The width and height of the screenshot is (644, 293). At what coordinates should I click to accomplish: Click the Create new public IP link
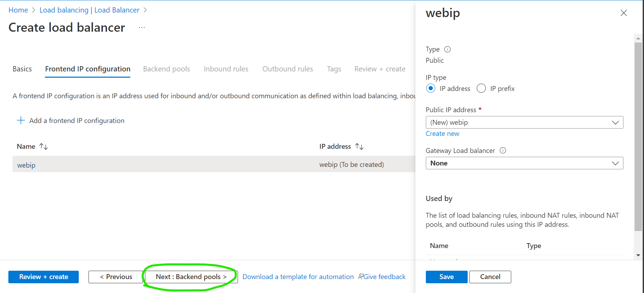[443, 134]
